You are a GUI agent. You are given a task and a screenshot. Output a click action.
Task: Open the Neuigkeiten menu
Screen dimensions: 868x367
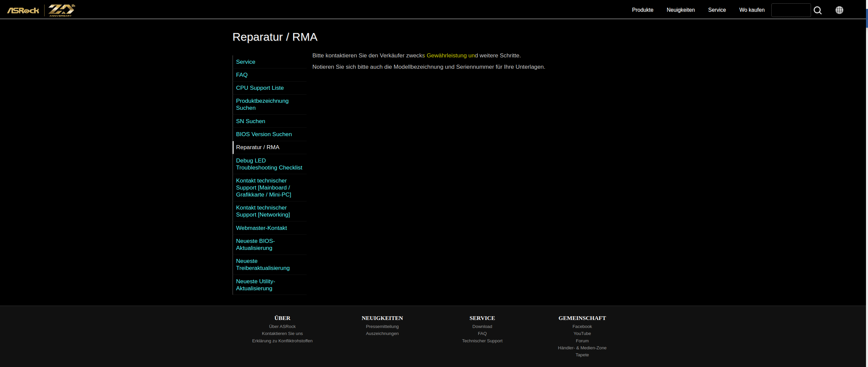click(680, 10)
